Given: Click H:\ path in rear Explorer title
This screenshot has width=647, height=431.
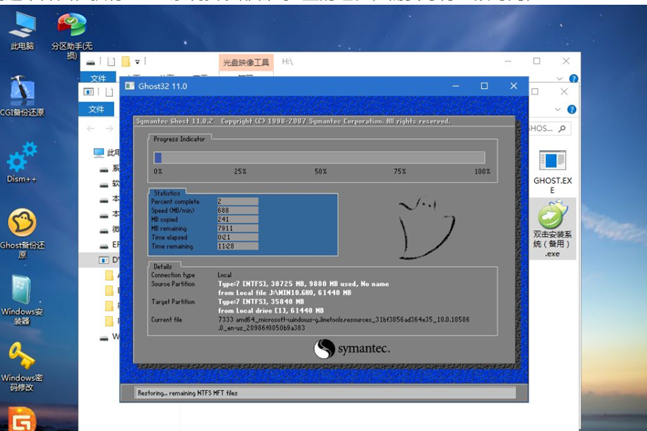Looking at the screenshot, I should (x=288, y=62).
